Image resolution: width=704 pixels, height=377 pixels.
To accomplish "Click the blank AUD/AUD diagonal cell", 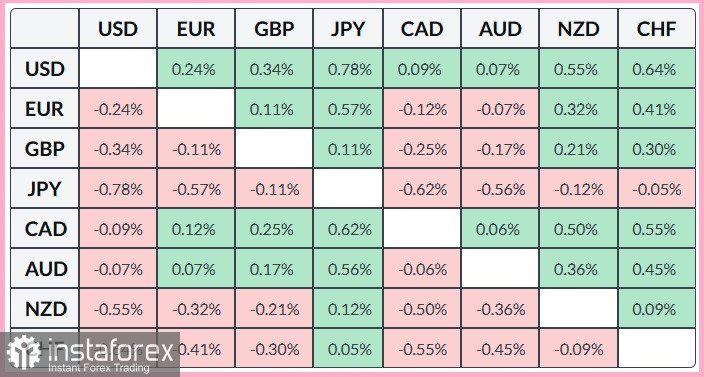I will (x=500, y=269).
